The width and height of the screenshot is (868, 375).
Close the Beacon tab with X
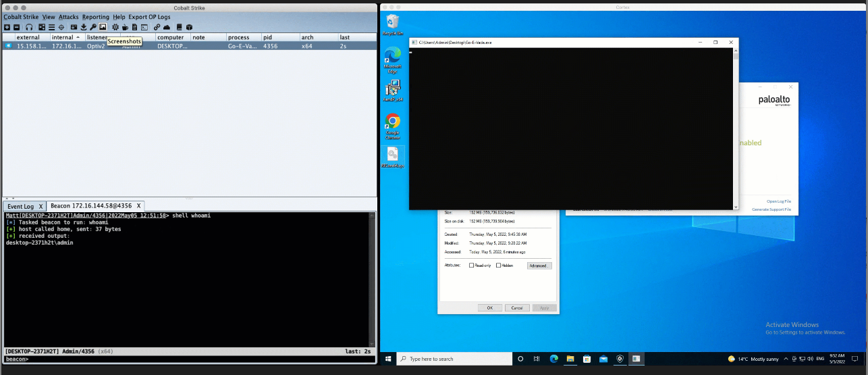point(138,206)
